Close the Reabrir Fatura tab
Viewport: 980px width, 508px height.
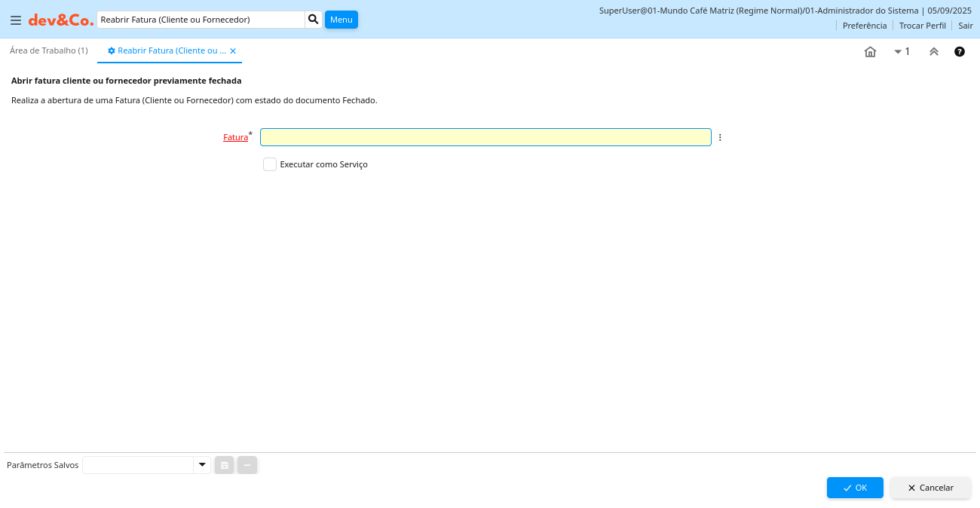point(233,51)
